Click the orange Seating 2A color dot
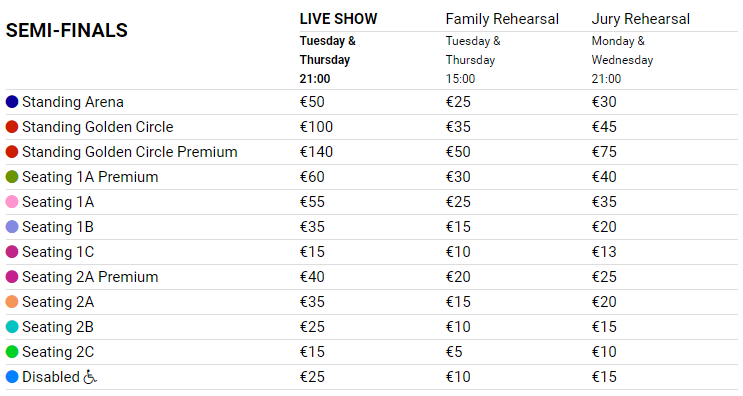 [x=12, y=302]
